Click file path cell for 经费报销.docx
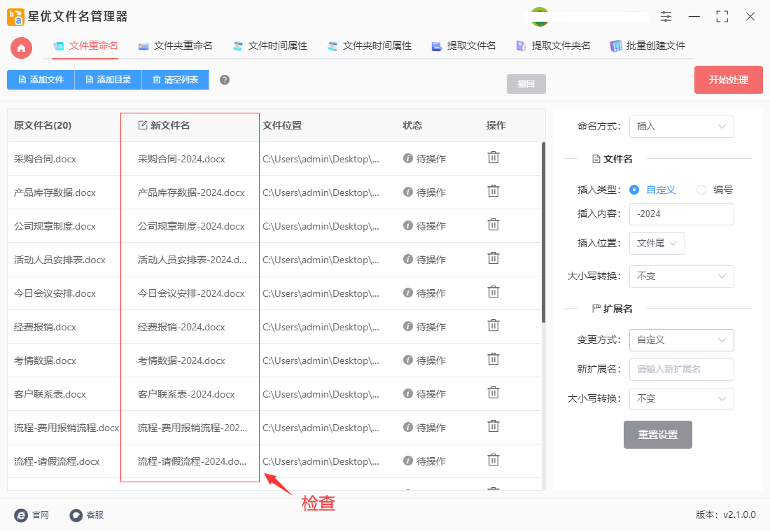This screenshot has height=532, width=770. [321, 327]
